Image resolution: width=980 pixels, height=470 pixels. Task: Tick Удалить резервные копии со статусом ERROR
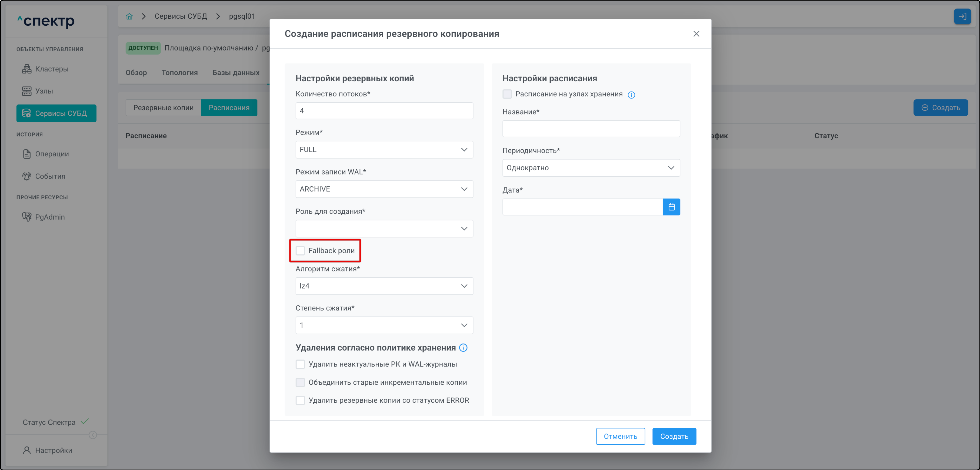[x=300, y=400]
